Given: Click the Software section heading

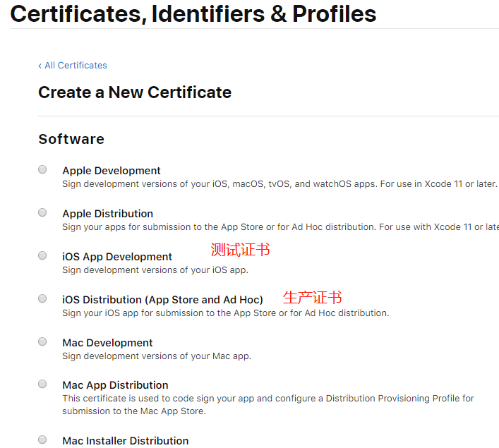Looking at the screenshot, I should click(71, 139).
